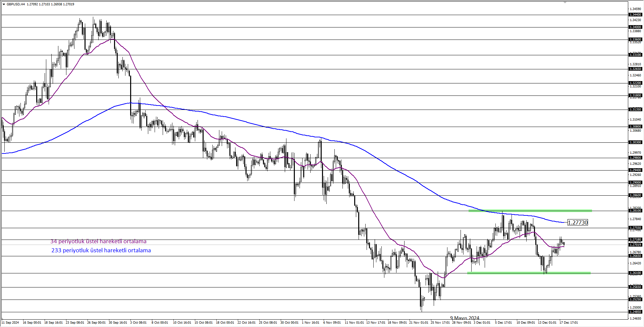Click the 1.27840 price scale value

click(635, 219)
